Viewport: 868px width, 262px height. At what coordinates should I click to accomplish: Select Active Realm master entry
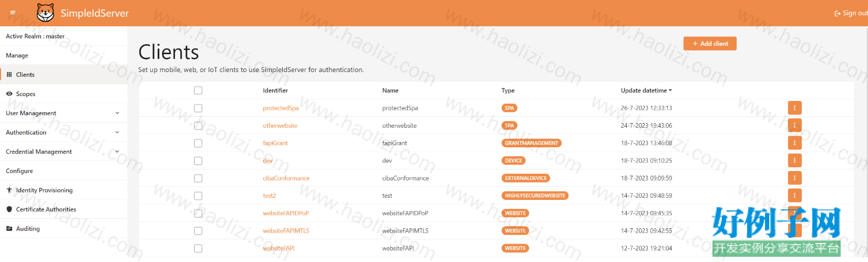pyautogui.click(x=64, y=36)
